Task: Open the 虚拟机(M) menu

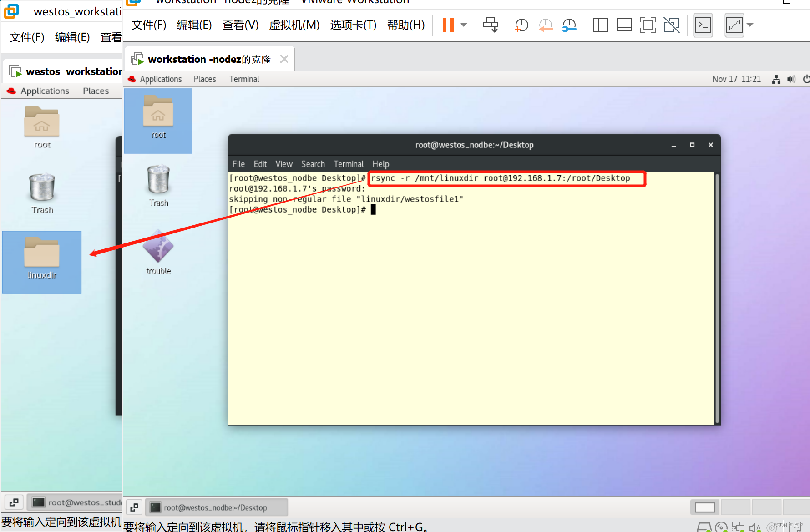Action: coord(294,25)
